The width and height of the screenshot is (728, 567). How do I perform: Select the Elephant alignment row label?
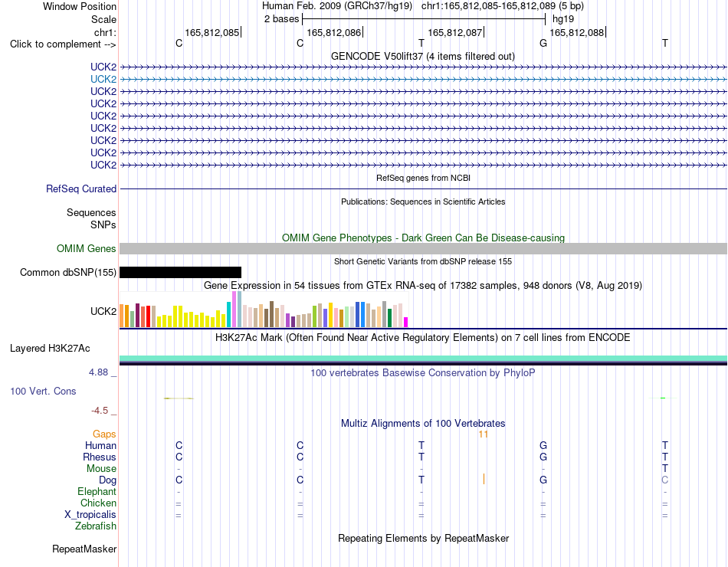pos(97,491)
